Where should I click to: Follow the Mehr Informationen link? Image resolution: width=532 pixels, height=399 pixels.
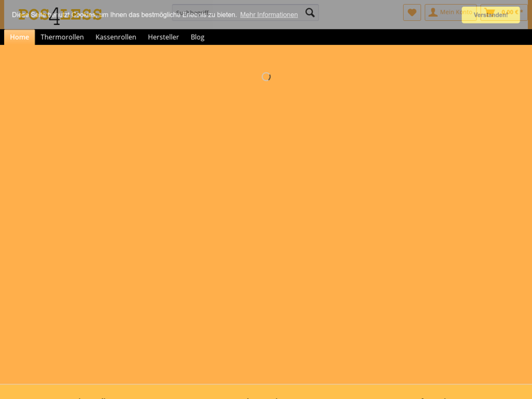coord(269,15)
